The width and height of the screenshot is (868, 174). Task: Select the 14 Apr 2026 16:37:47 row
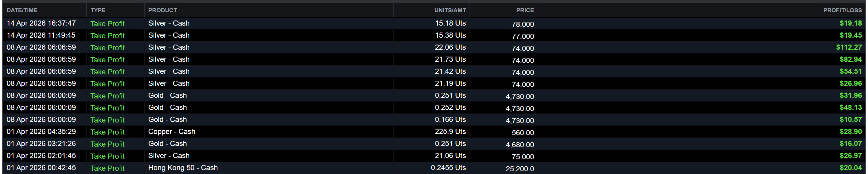click(41, 23)
